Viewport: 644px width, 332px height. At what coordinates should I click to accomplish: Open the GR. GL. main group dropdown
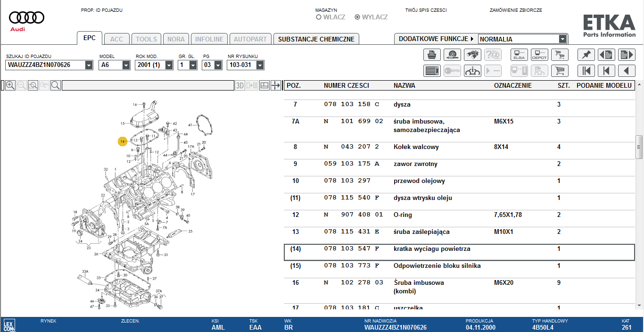(193, 65)
